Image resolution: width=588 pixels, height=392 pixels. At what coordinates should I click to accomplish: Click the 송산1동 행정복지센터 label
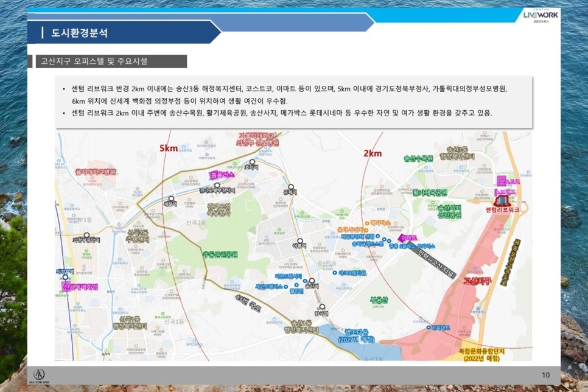click(x=301, y=327)
